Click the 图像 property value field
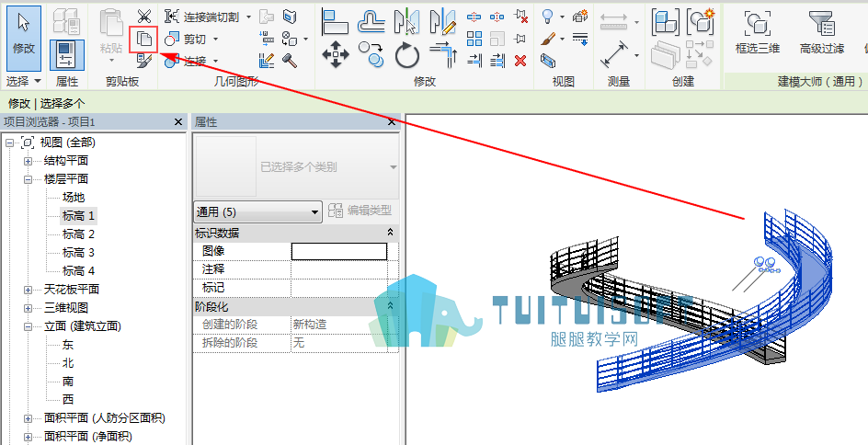 coord(339,251)
